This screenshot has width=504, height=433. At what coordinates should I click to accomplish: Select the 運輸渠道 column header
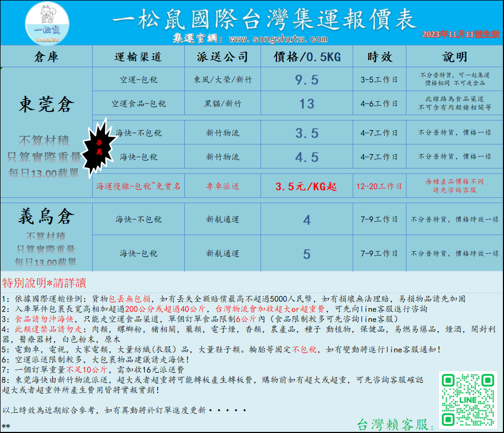pyautogui.click(x=138, y=57)
